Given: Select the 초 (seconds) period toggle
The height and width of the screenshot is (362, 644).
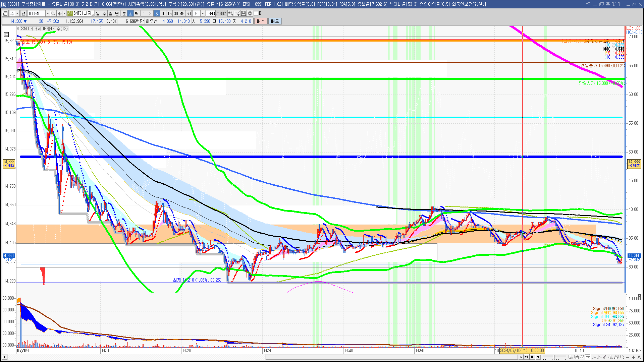Looking at the screenshot, I should 130,13.
